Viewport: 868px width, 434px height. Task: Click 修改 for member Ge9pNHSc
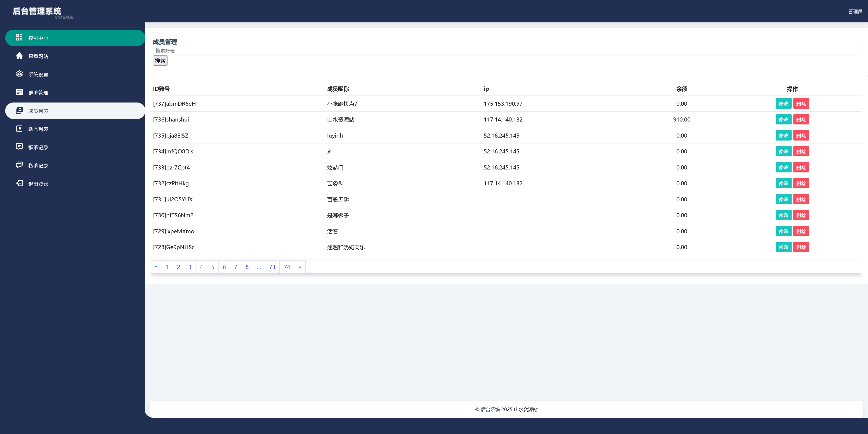[783, 247]
